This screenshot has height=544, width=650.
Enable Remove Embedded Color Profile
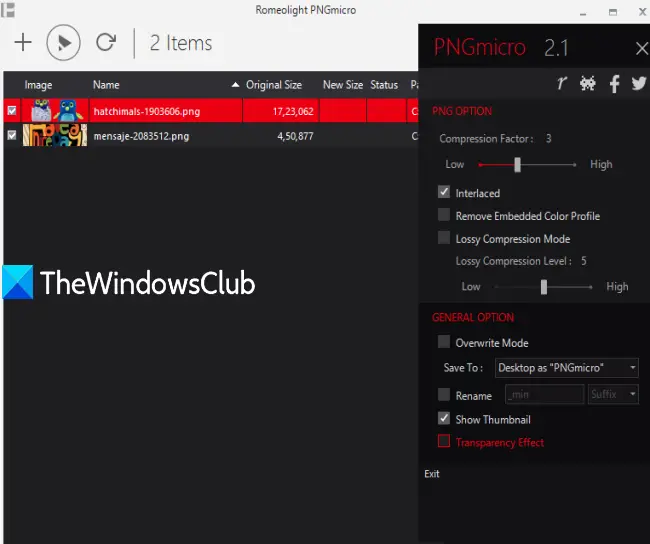point(444,215)
